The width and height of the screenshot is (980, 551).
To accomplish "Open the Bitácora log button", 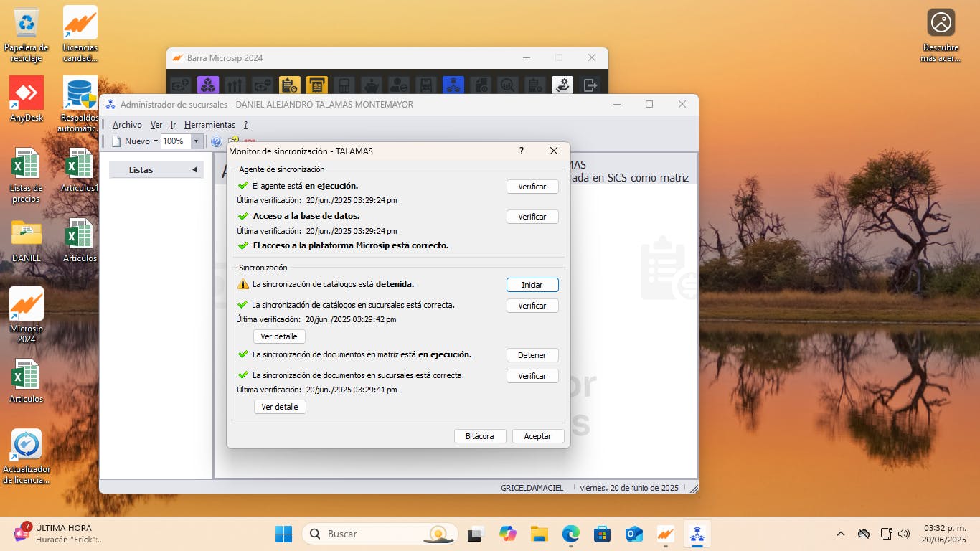I will pos(480,436).
